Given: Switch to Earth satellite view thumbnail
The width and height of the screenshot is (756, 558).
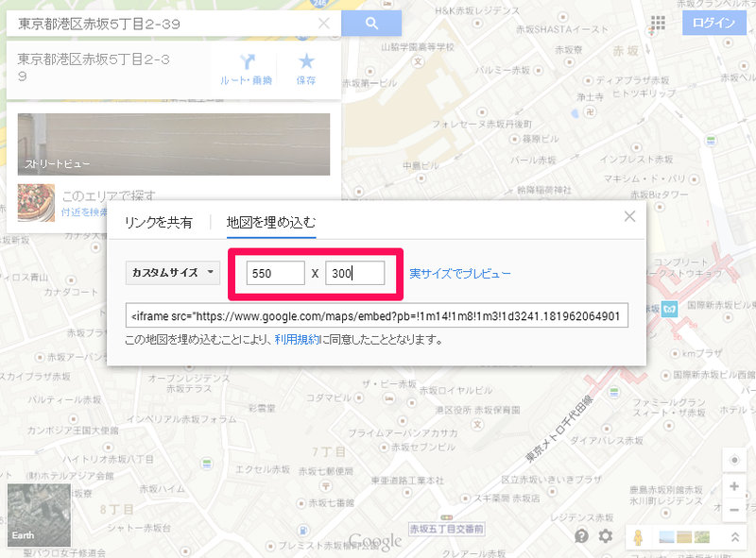Looking at the screenshot, I should pos(39,516).
